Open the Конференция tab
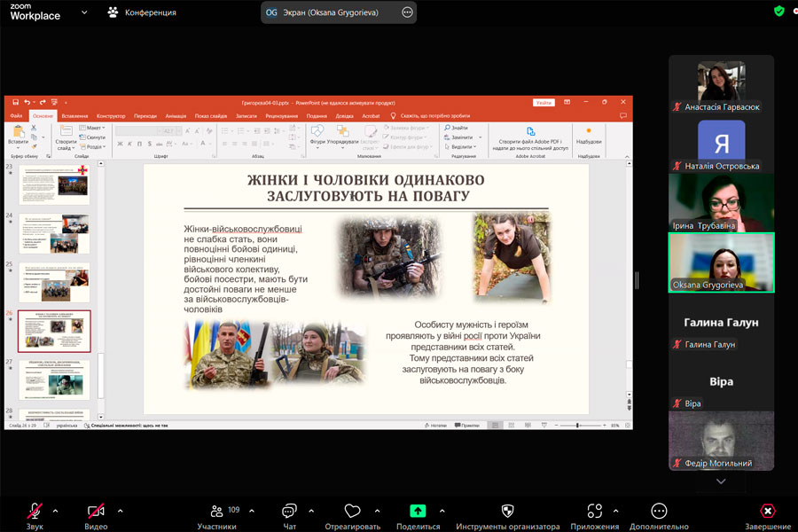 pyautogui.click(x=141, y=12)
